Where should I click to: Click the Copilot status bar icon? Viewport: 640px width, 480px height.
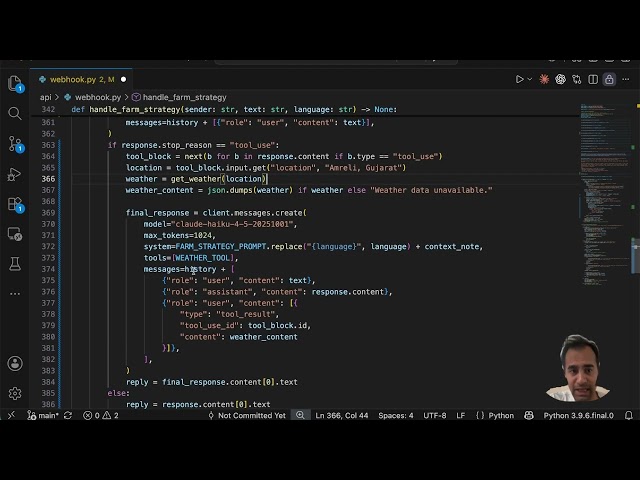529,415
